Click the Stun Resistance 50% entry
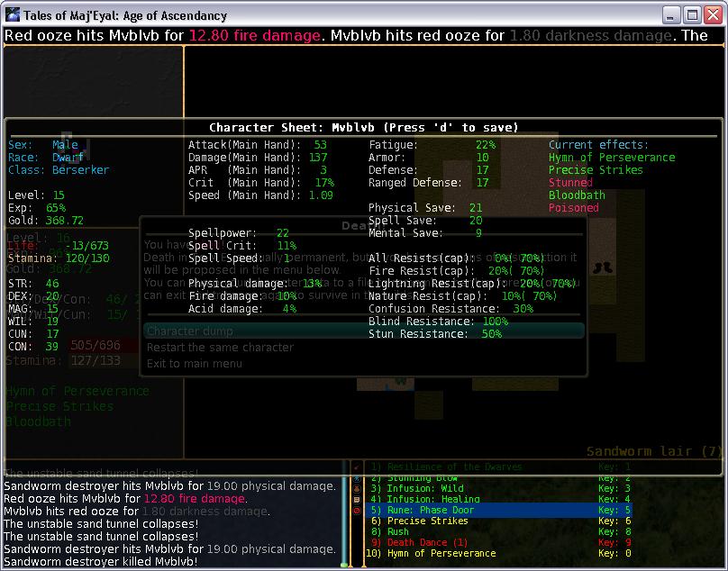 tap(435, 334)
